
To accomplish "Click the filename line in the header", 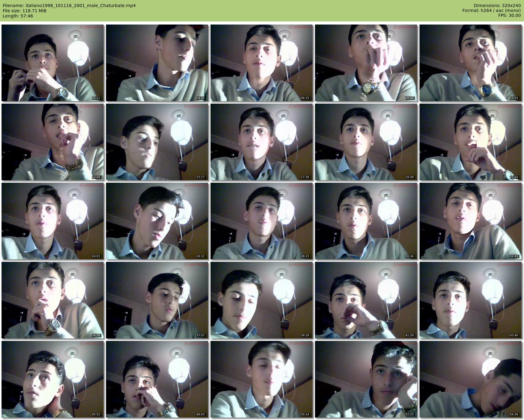I will click(x=69, y=6).
